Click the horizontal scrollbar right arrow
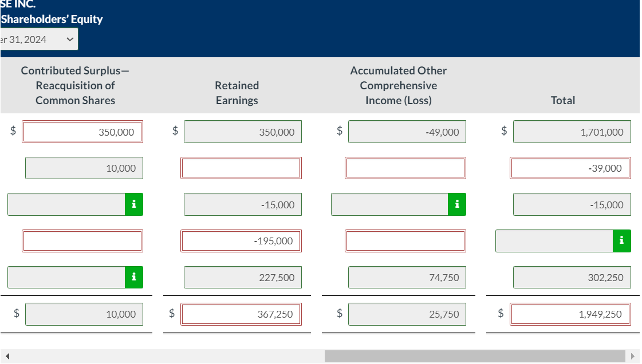The width and height of the screenshot is (642, 364). (633, 356)
